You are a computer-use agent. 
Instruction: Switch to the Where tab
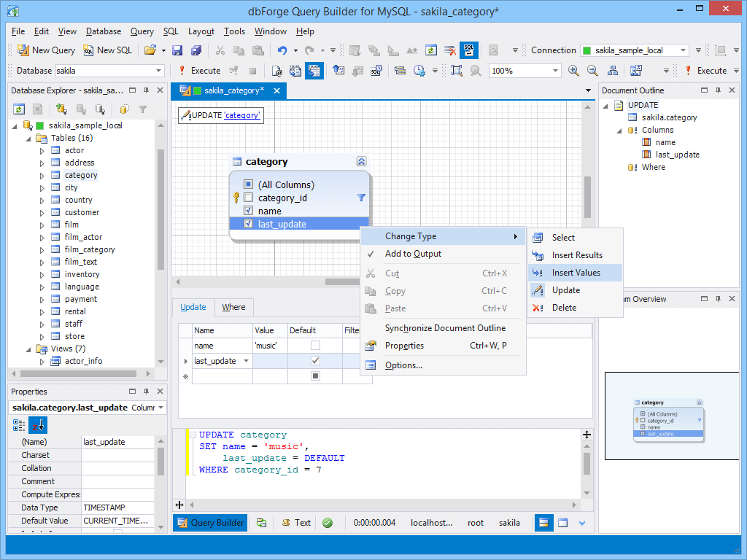point(233,307)
